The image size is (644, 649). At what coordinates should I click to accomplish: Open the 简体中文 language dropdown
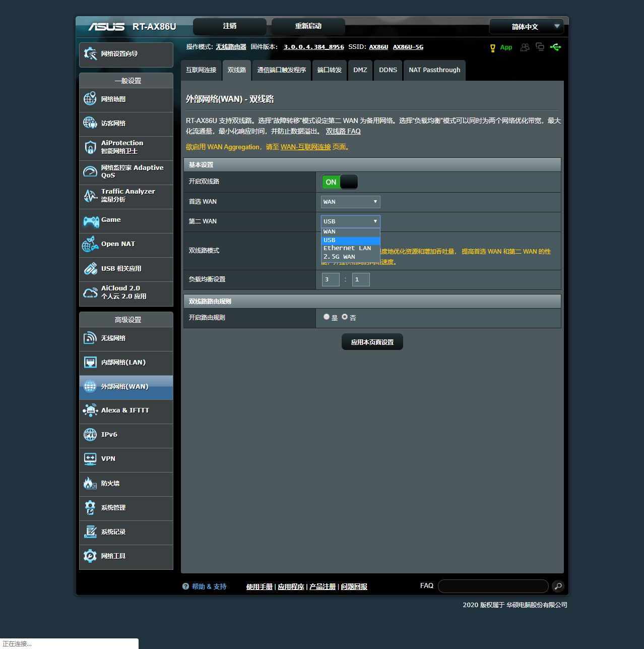(526, 27)
